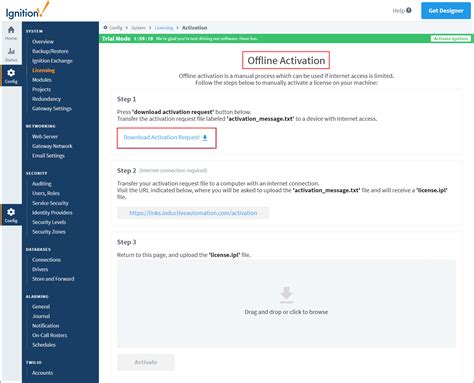This screenshot has width=474, height=383.
Task: Open Users, Roles page
Action: (x=46, y=193)
